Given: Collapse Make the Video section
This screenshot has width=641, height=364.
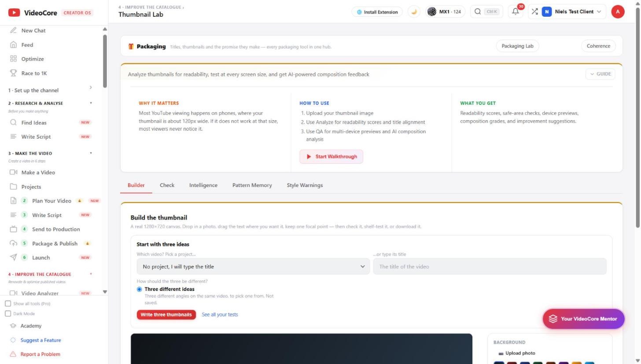Looking at the screenshot, I should (x=51, y=154).
